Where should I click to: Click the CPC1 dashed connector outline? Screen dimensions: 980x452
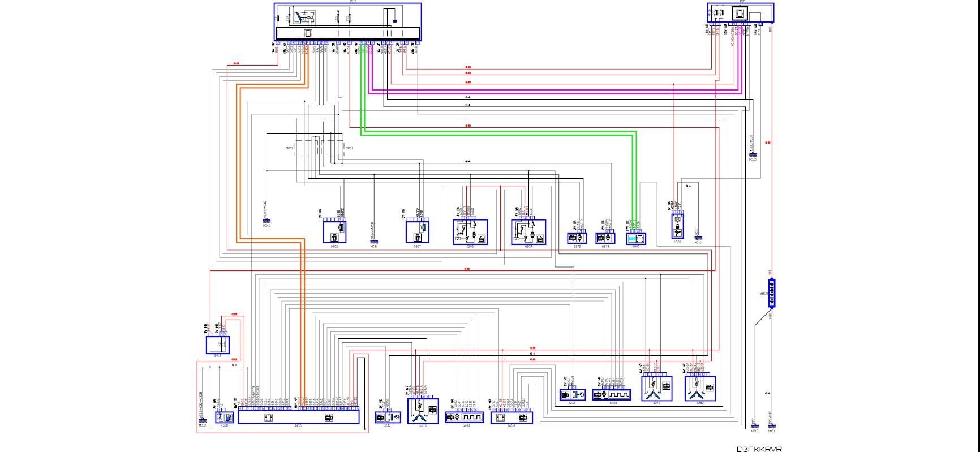(332, 148)
